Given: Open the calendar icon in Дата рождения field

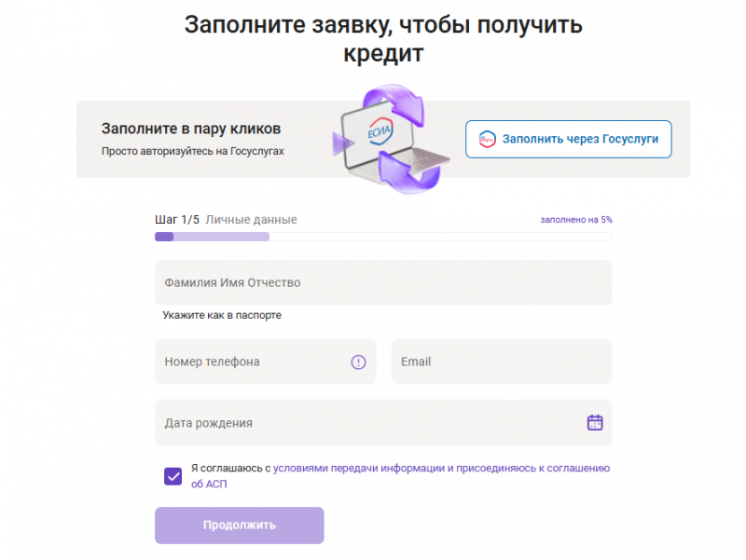Looking at the screenshot, I should tap(596, 422).
